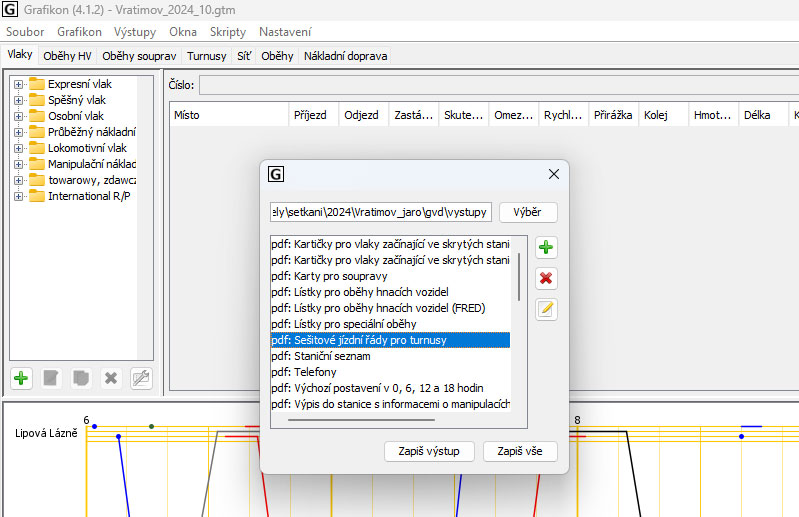The height and width of the screenshot is (517, 799).
Task: Edit selected output using pencil icon
Action: 545,309
